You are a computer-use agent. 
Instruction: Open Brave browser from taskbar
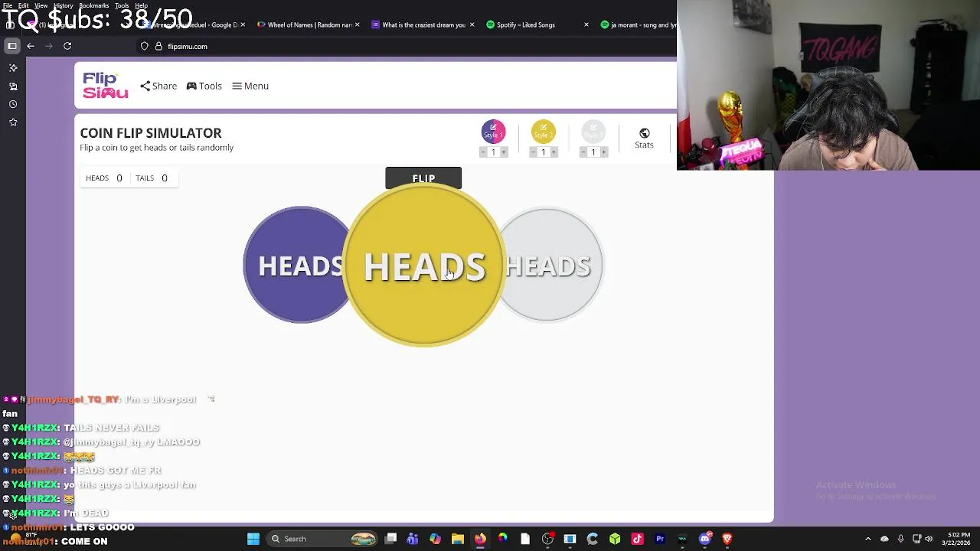tap(727, 539)
